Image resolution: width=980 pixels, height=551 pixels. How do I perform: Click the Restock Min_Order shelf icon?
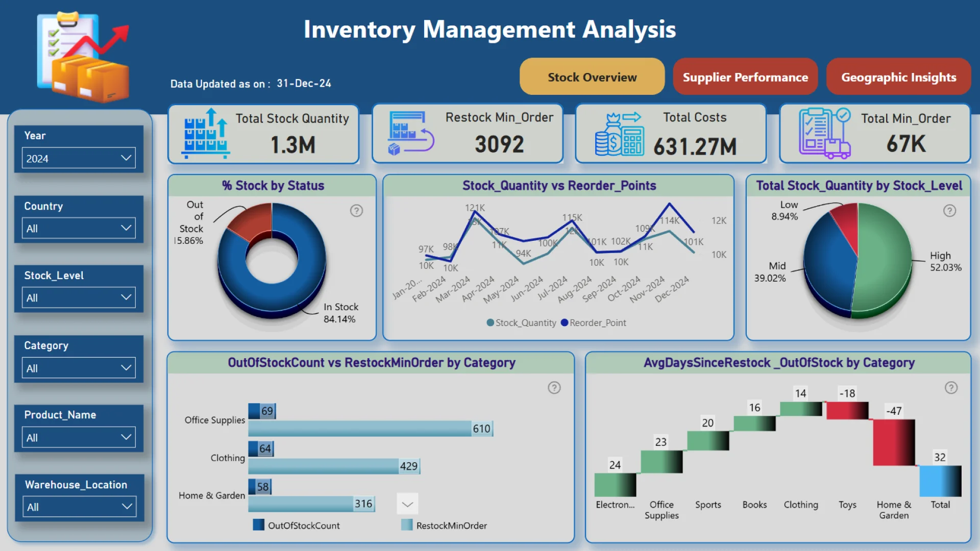click(410, 134)
